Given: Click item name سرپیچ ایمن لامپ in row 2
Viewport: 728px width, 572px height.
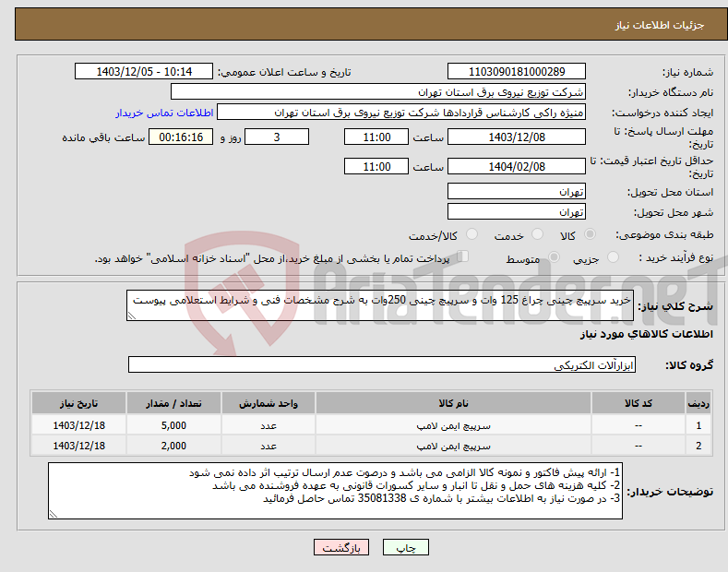Looking at the screenshot, I should pyautogui.click(x=453, y=447).
